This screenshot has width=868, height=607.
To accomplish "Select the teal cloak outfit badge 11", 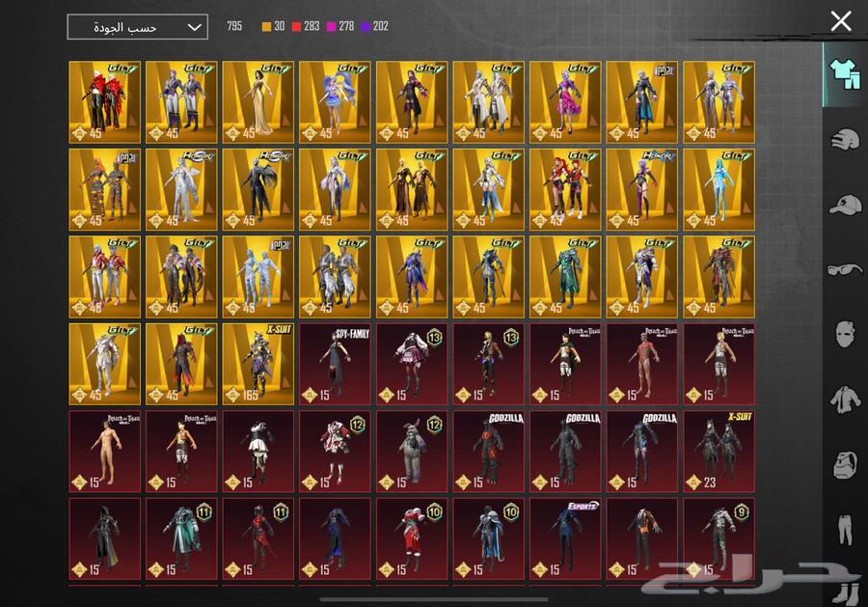I will coord(181,538).
